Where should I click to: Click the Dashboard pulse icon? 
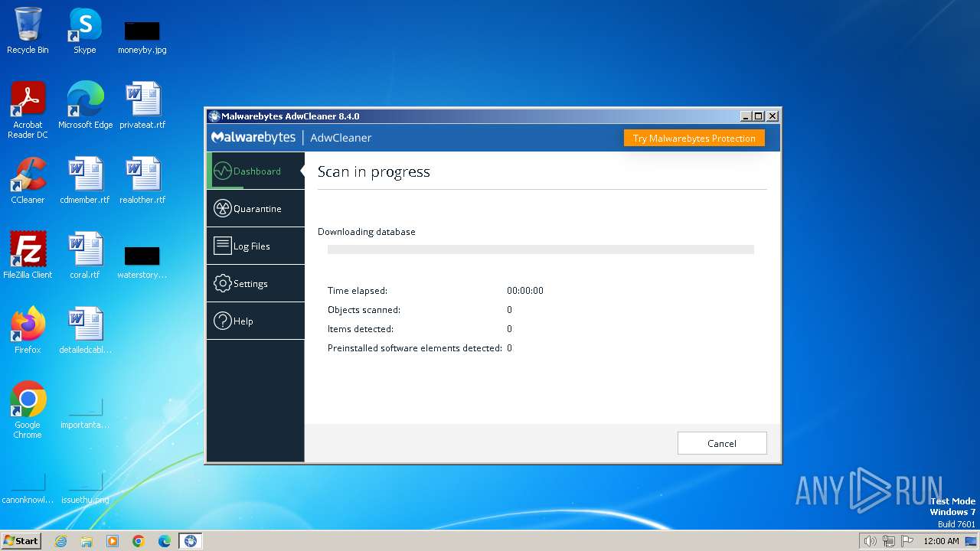tap(222, 171)
